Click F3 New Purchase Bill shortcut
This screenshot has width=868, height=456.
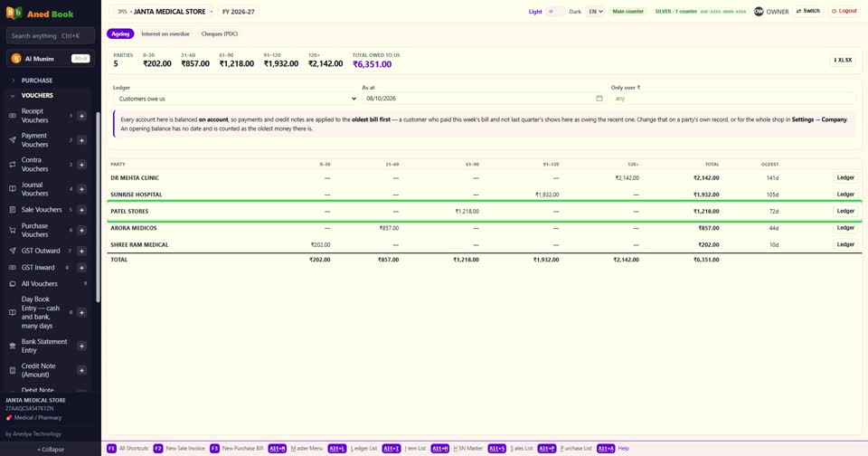click(237, 448)
